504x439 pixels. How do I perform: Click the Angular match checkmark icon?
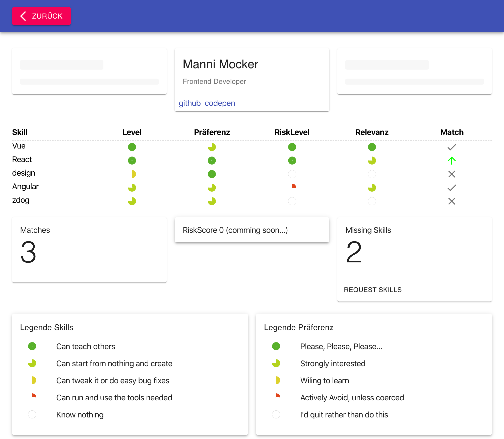452,188
